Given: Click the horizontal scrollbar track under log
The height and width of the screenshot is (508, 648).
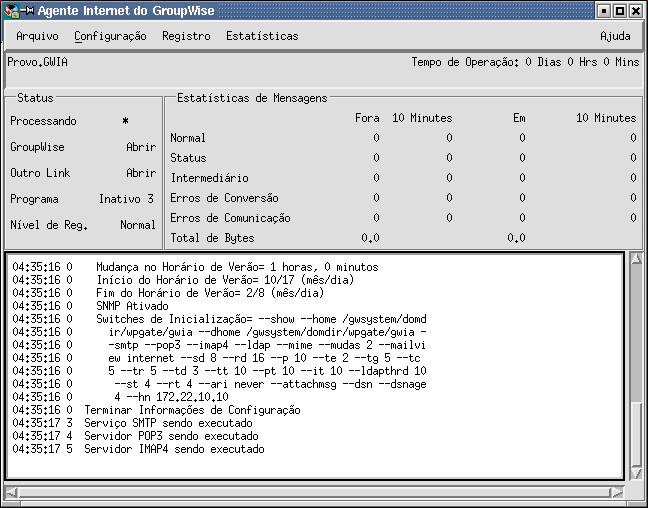Looking at the screenshot, I should tap(315, 491).
